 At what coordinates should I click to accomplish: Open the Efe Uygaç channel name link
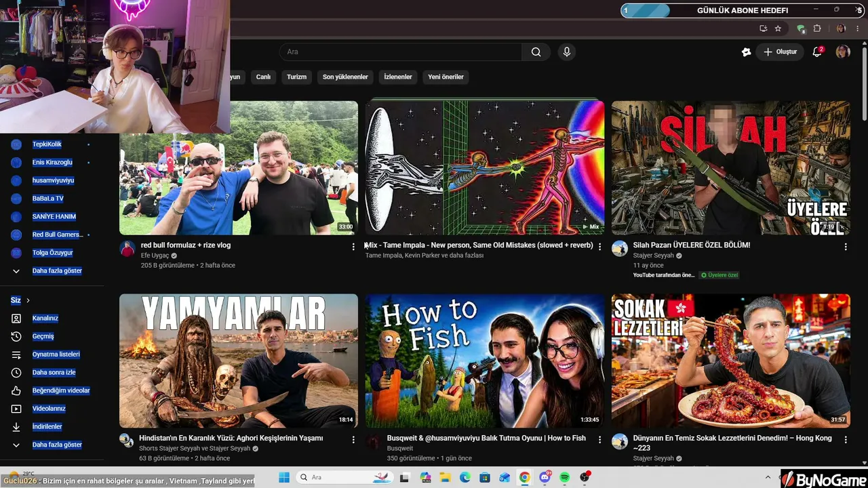[155, 256]
